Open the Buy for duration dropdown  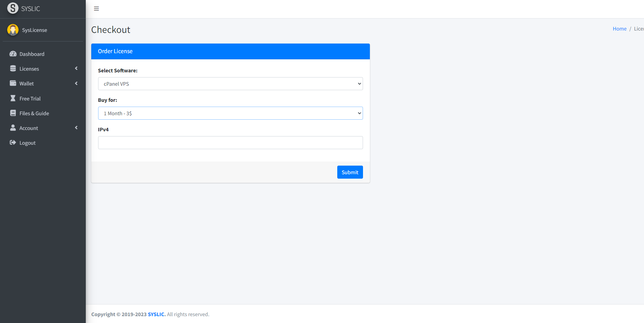(230, 113)
